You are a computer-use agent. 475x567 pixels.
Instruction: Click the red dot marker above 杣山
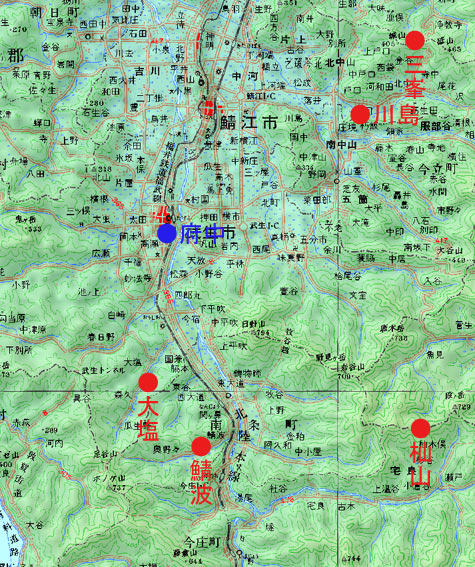tap(420, 429)
